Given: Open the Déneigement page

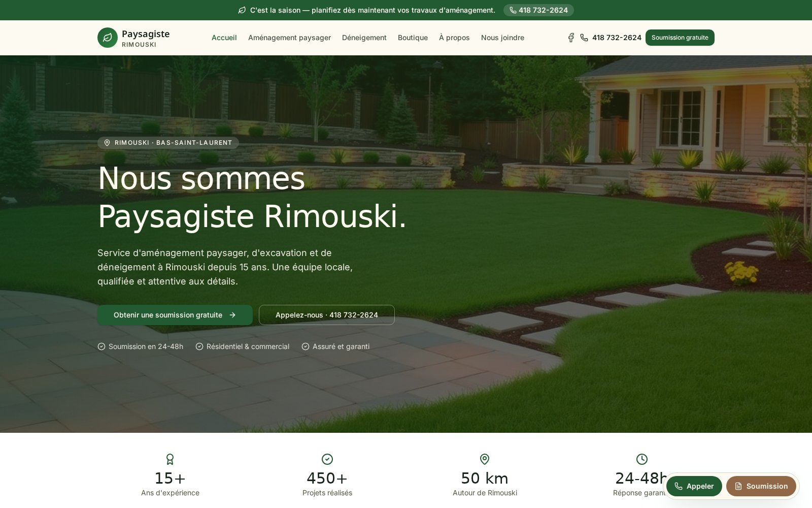Looking at the screenshot, I should click(364, 38).
